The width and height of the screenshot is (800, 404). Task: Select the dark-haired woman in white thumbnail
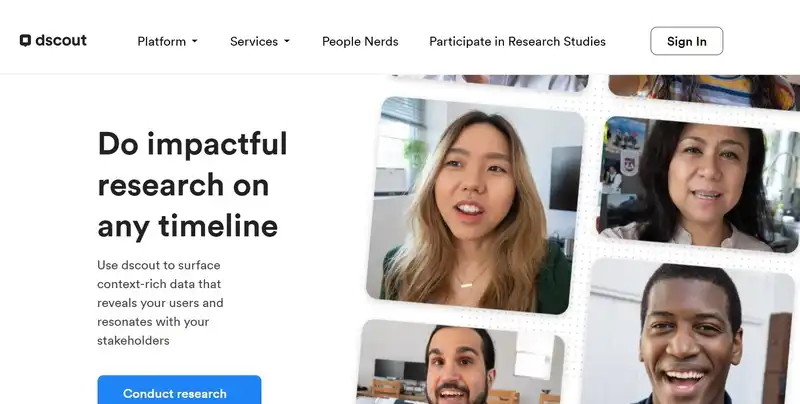tap(699, 185)
